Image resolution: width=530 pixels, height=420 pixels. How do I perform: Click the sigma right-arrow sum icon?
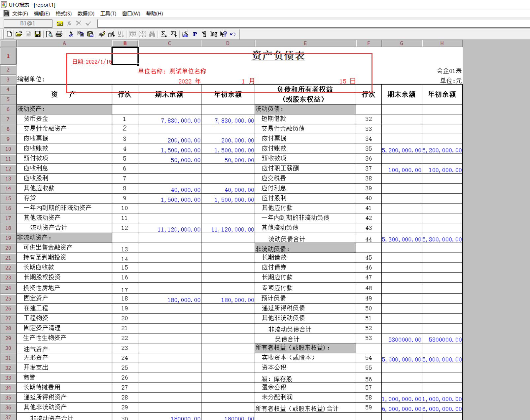coord(164,34)
